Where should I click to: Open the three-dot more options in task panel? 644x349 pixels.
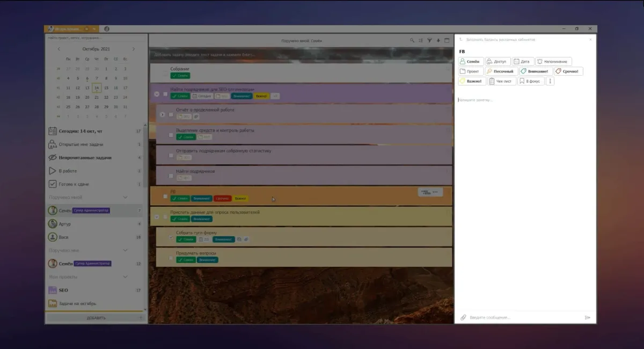coord(550,81)
